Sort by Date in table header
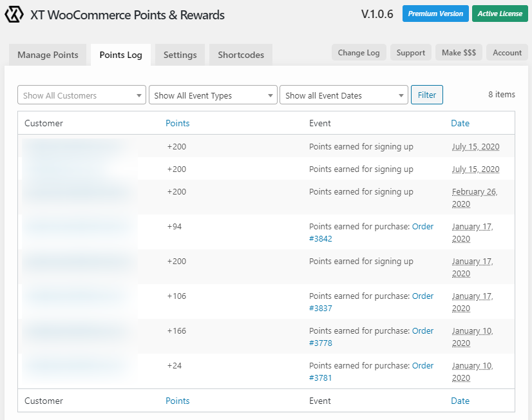This screenshot has height=420, width=532. [460, 123]
